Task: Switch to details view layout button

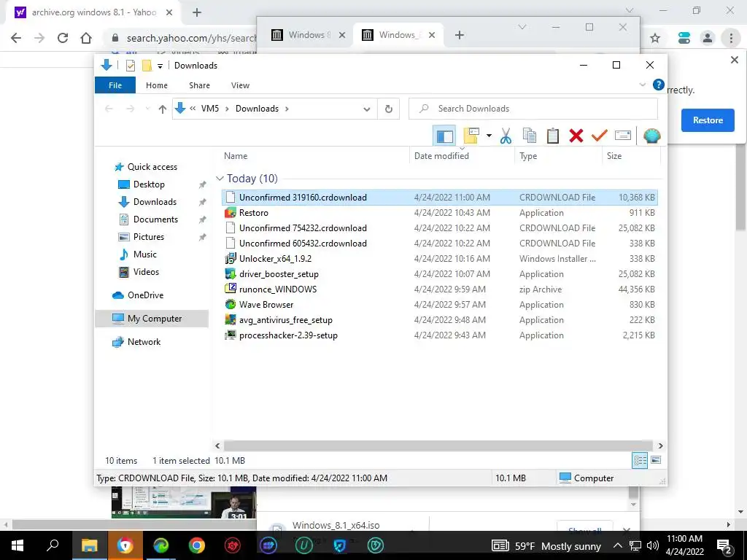Action: tap(640, 460)
